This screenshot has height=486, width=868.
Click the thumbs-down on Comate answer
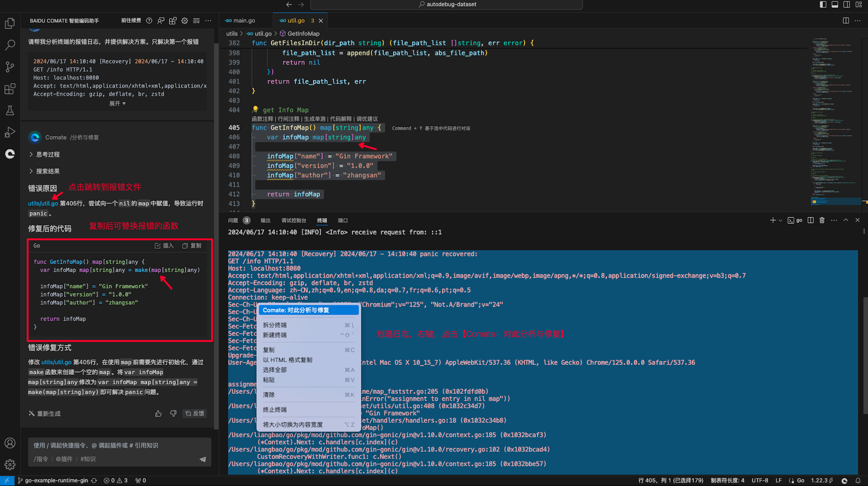[x=173, y=414]
